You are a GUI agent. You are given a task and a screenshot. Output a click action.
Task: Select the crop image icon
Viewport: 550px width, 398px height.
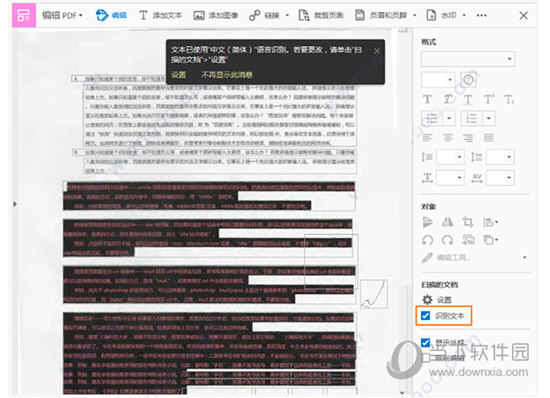(468, 222)
